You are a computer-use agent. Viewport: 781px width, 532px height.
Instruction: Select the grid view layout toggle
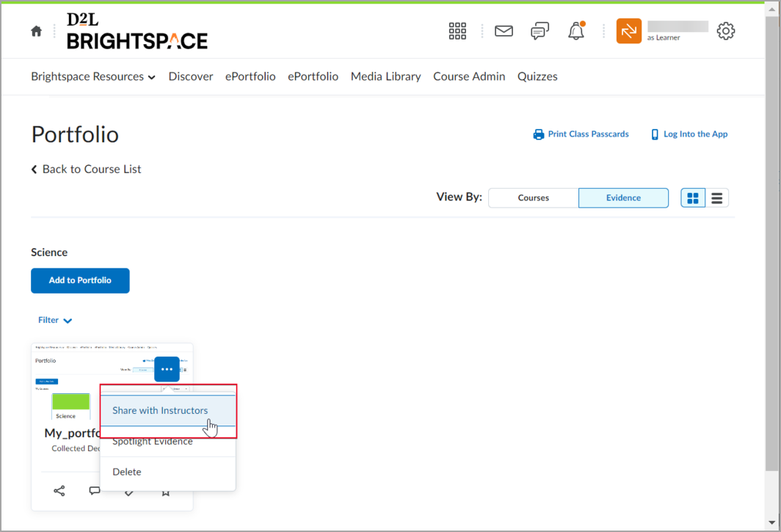[693, 197]
